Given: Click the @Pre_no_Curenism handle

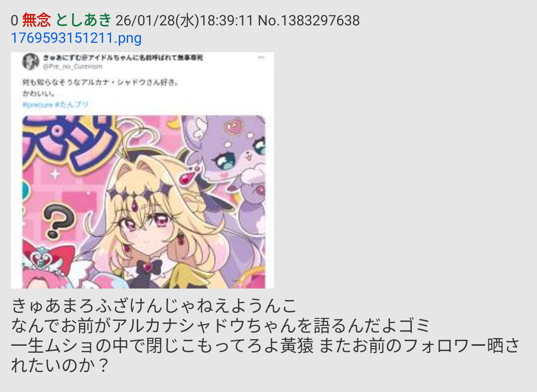Looking at the screenshot, I should coord(72,67).
